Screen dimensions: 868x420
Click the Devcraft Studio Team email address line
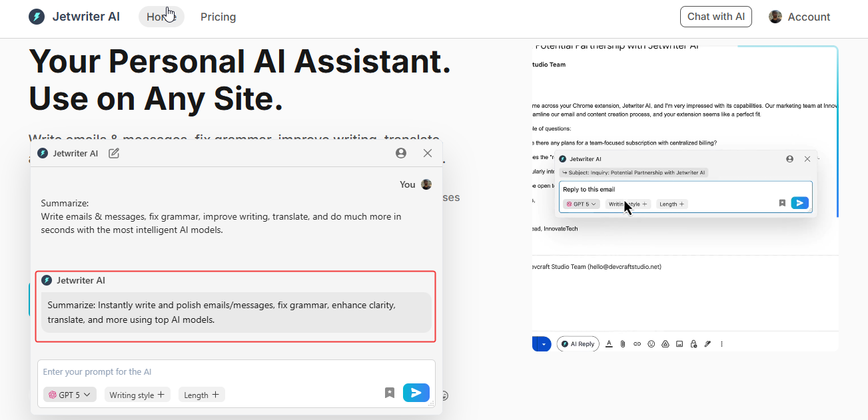click(x=596, y=266)
